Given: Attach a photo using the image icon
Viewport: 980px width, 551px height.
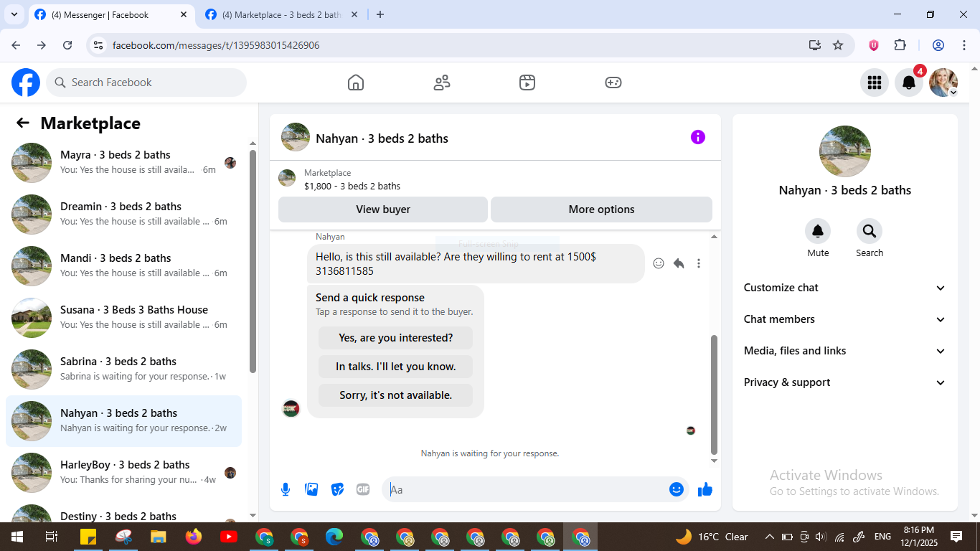Looking at the screenshot, I should (x=311, y=489).
